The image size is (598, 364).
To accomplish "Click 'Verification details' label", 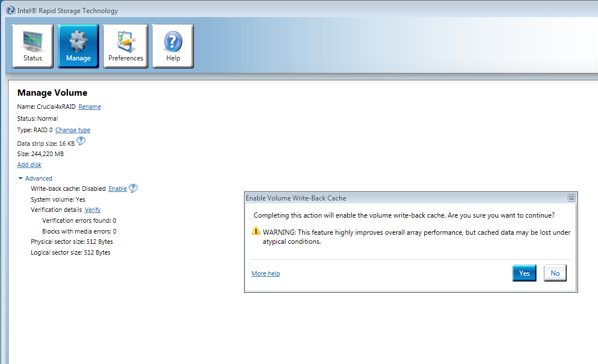I will point(56,210).
